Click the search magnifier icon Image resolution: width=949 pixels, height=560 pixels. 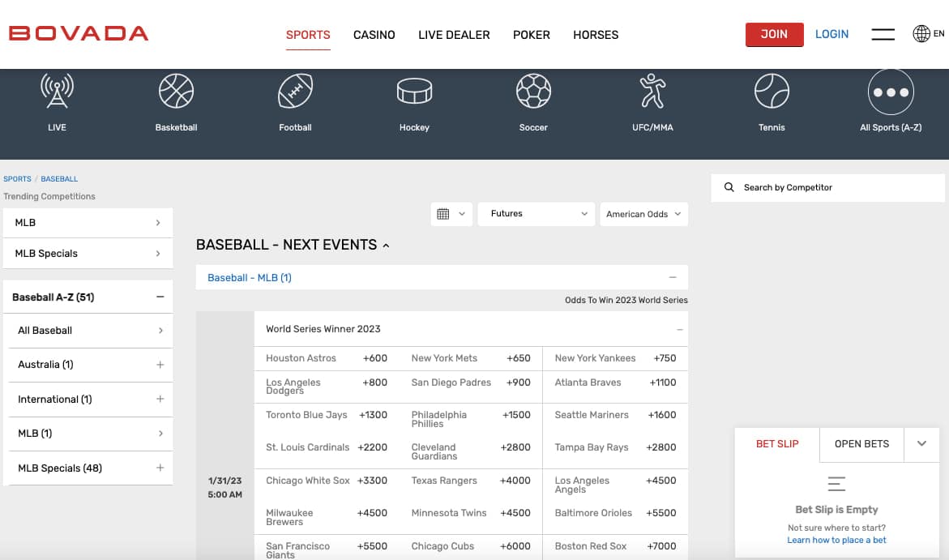(729, 188)
